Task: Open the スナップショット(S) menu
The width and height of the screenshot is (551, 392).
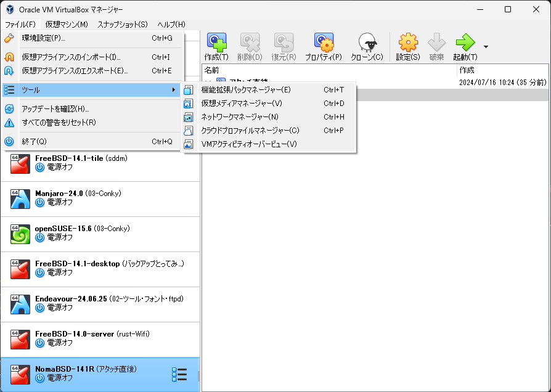Action: 123,24
